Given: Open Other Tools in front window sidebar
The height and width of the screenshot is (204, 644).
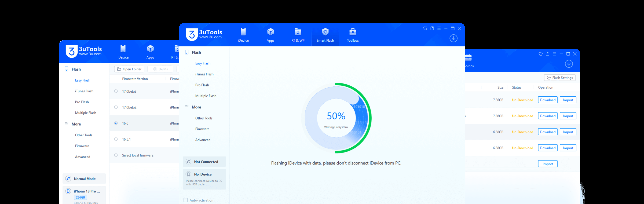Looking at the screenshot, I should 204,118.
